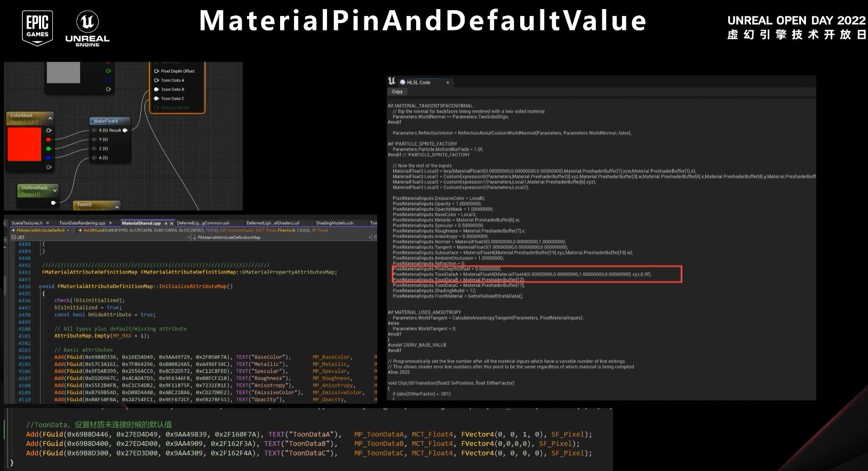Select the OutlineMask node title
This screenshot has width=868, height=471.
coord(35,188)
